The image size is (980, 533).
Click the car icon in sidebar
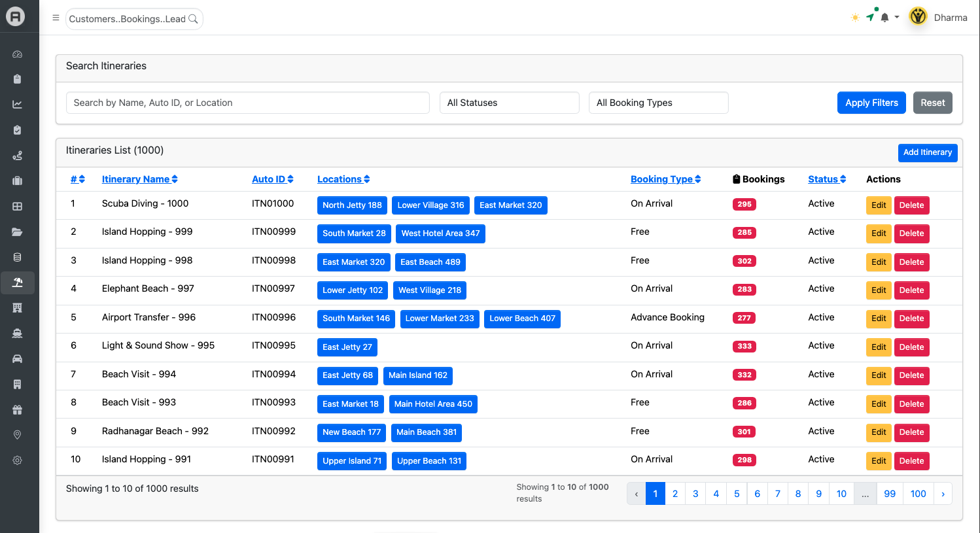pos(18,359)
